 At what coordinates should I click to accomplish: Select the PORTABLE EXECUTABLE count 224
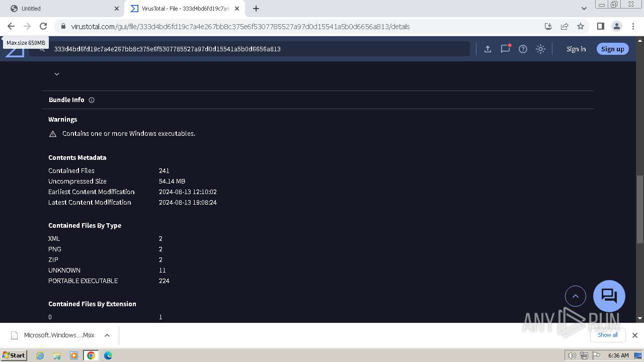coord(164,281)
